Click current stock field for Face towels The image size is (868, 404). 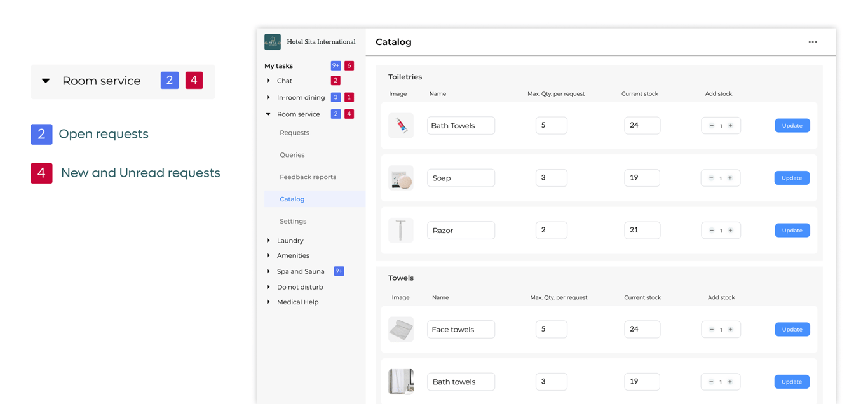tap(642, 329)
